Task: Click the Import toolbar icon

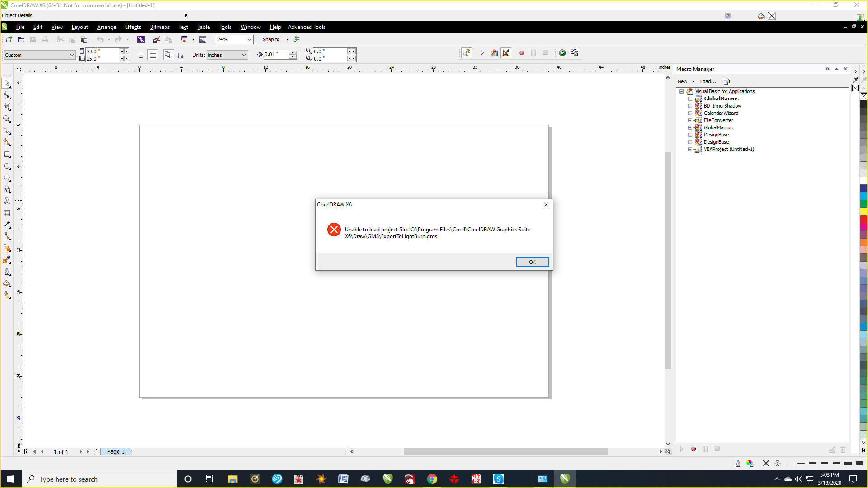Action: click(x=156, y=40)
